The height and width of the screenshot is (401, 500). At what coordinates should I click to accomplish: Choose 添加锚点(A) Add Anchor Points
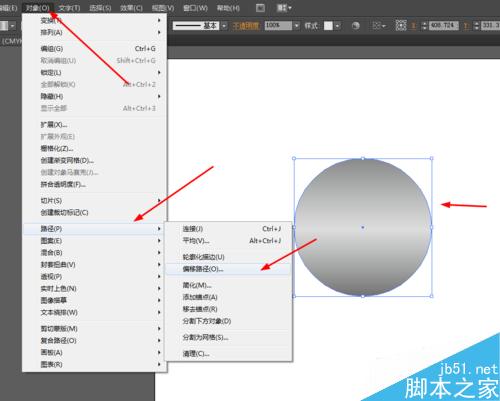[229, 297]
